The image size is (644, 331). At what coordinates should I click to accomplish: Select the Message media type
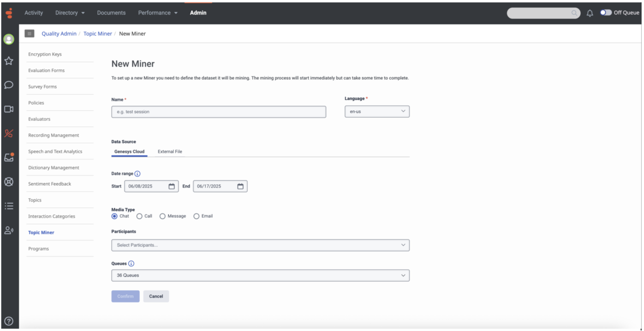pos(162,216)
